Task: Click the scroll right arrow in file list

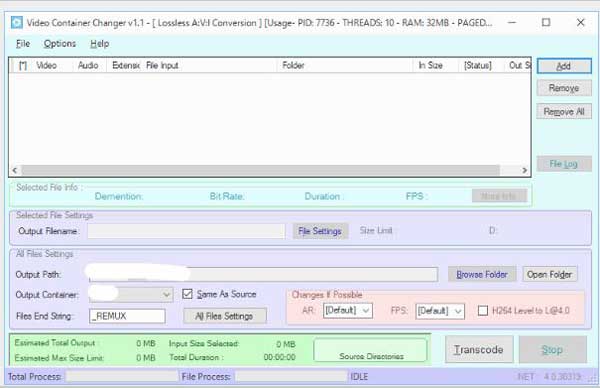Action: tap(525, 170)
